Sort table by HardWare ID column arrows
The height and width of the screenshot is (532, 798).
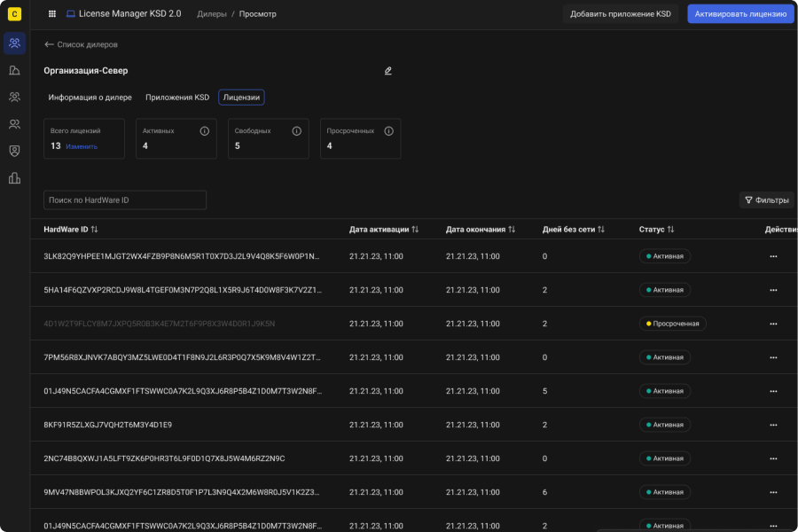coord(94,230)
